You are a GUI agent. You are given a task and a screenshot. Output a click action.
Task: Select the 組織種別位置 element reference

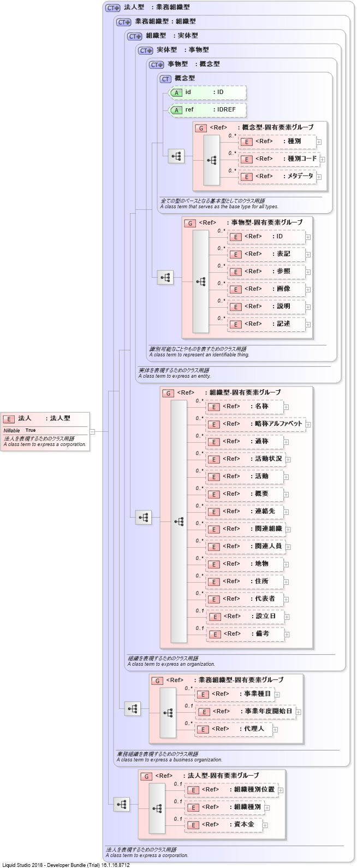(x=231, y=790)
